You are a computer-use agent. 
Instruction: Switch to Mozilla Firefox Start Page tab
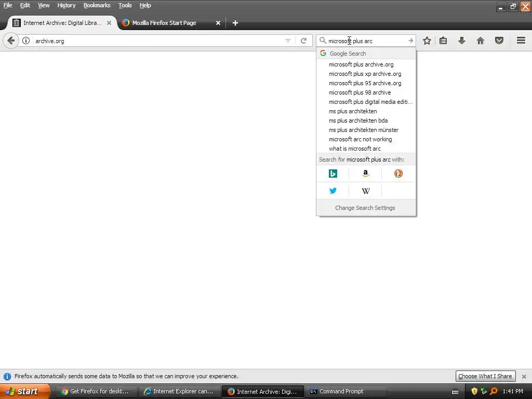pyautogui.click(x=171, y=23)
